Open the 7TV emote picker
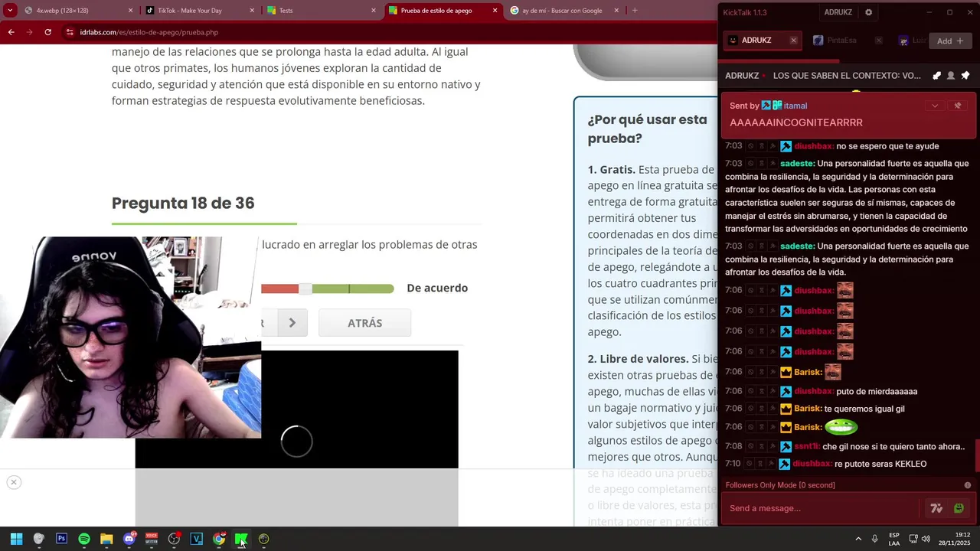Viewport: 980px width, 551px height. pos(936,508)
